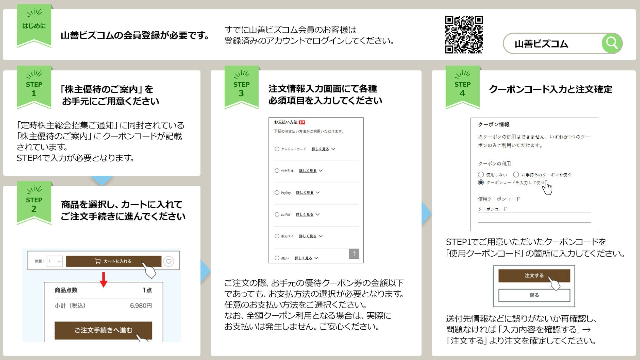Select the PayPay payment option
The width and height of the screenshot is (640, 360).
pos(277,192)
